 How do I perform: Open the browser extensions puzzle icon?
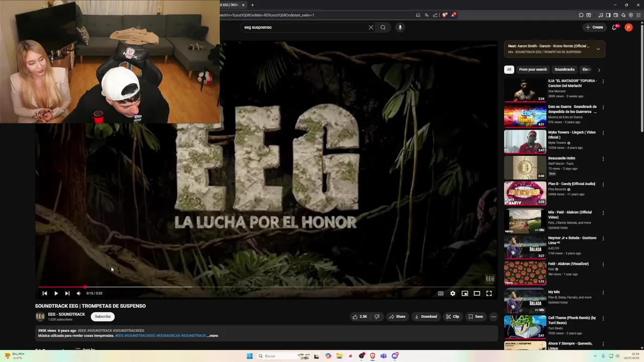click(x=581, y=15)
